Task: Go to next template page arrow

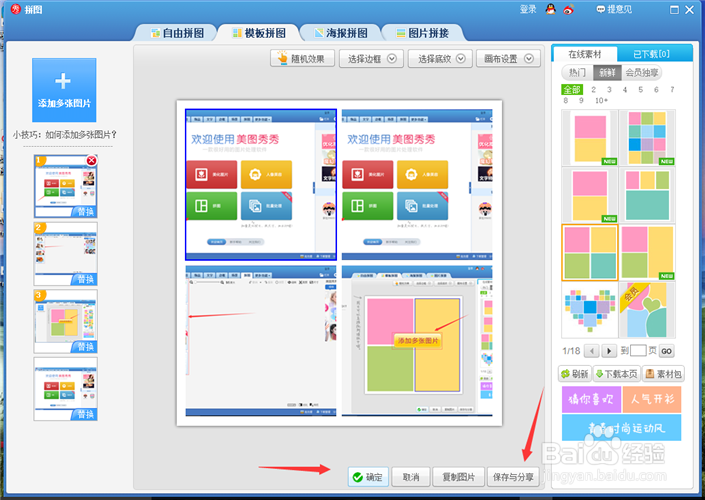Action: [609, 351]
